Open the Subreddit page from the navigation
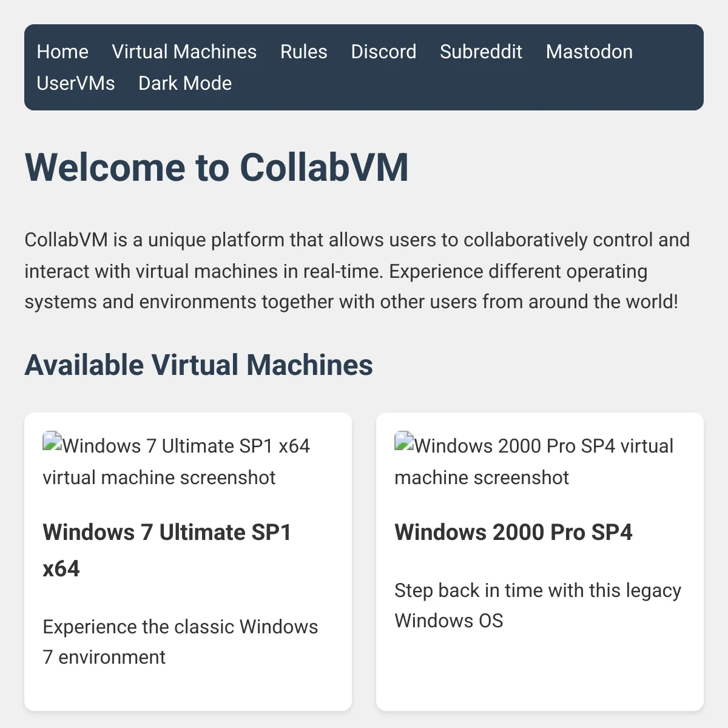Image resolution: width=728 pixels, height=728 pixels. pyautogui.click(x=481, y=52)
